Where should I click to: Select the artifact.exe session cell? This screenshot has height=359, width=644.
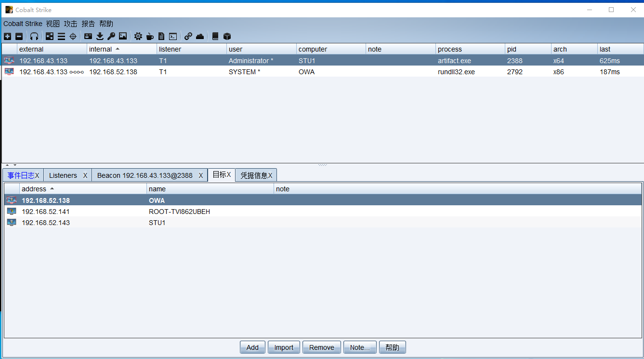click(x=471, y=61)
